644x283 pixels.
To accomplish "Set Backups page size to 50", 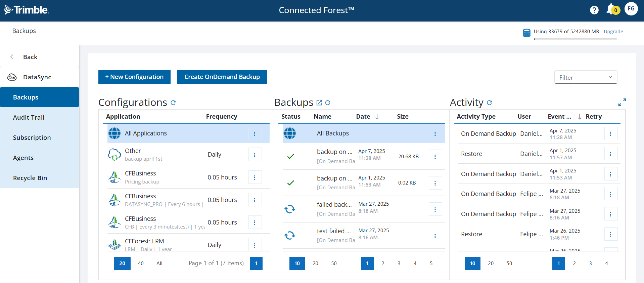I will (x=334, y=264).
